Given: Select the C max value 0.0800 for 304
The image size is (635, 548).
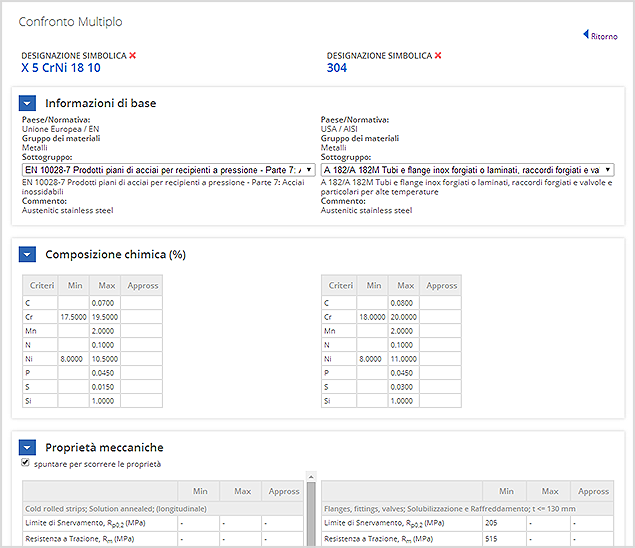Looking at the screenshot, I should (x=404, y=303).
